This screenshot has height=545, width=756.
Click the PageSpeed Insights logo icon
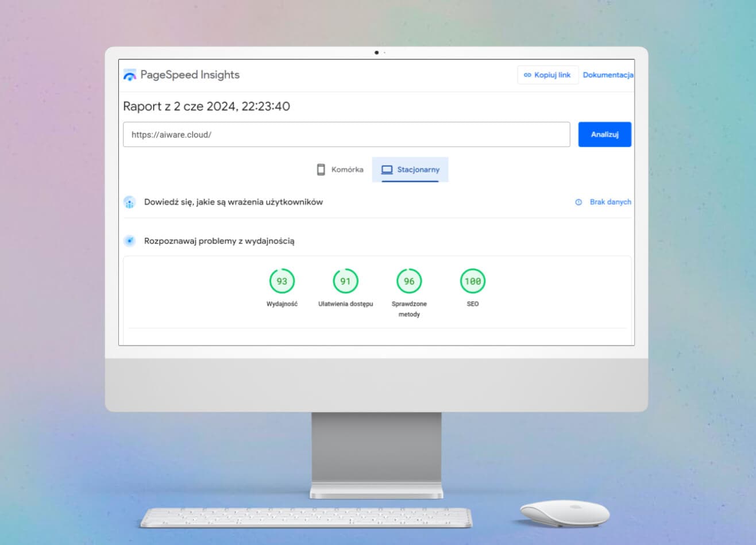click(x=130, y=75)
